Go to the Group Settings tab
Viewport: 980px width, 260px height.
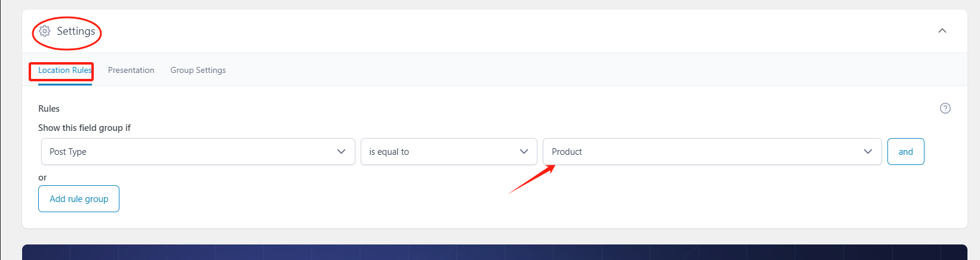[x=198, y=71]
